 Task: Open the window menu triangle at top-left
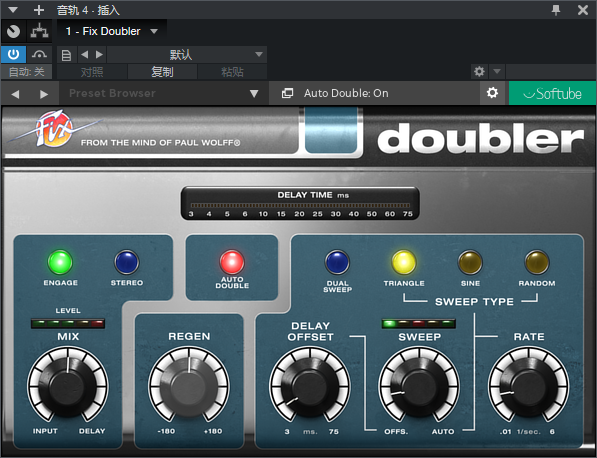(13, 10)
